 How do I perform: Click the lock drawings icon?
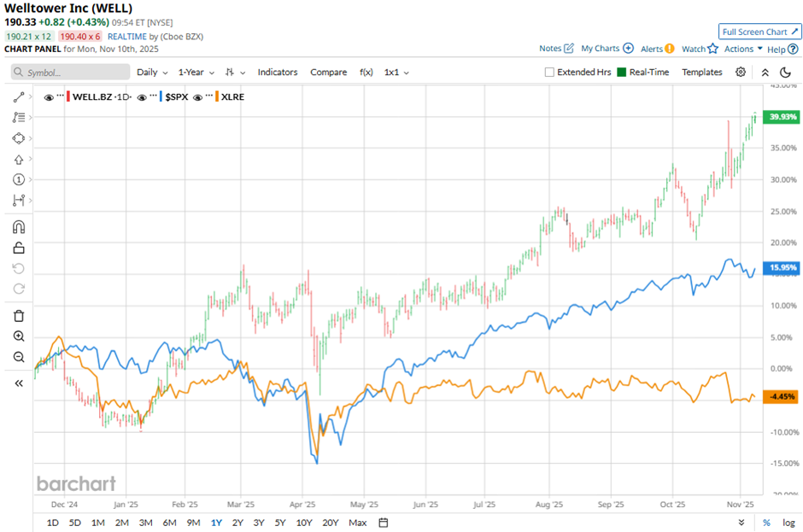(19, 248)
